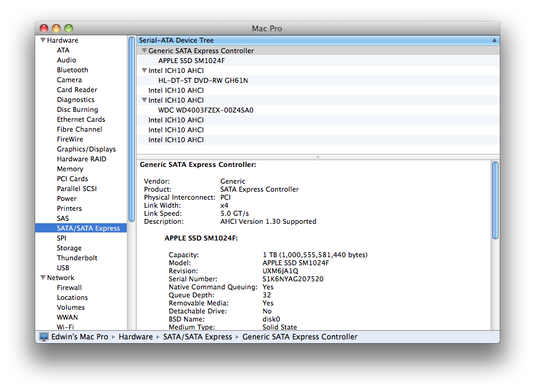The image size is (535, 392).
Task: Click the BSD Name value disk0
Action: coord(272,319)
